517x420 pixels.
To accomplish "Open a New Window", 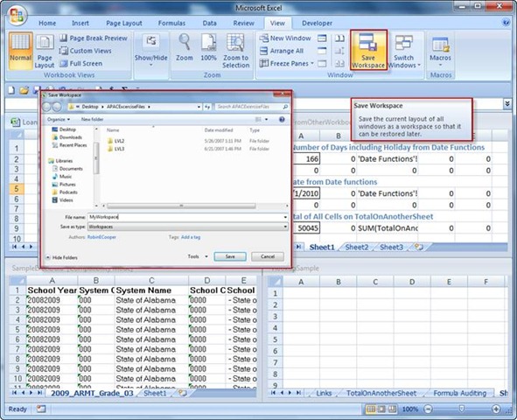I will [x=285, y=38].
